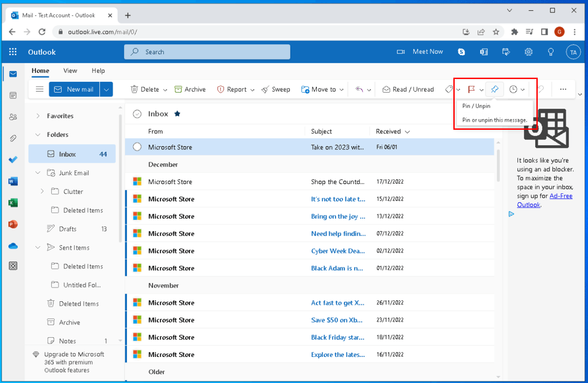Open Skype from the Outlook header
The width and height of the screenshot is (588, 383).
(x=461, y=52)
